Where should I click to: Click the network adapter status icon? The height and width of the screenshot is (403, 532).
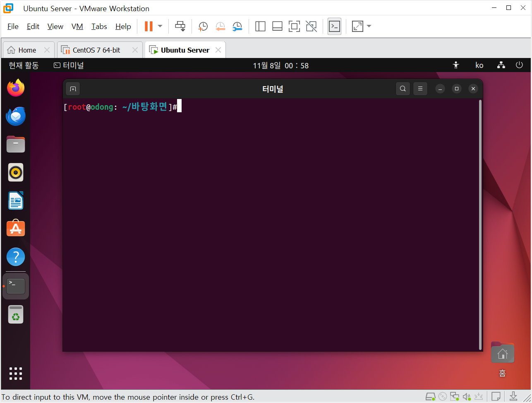[455, 396]
